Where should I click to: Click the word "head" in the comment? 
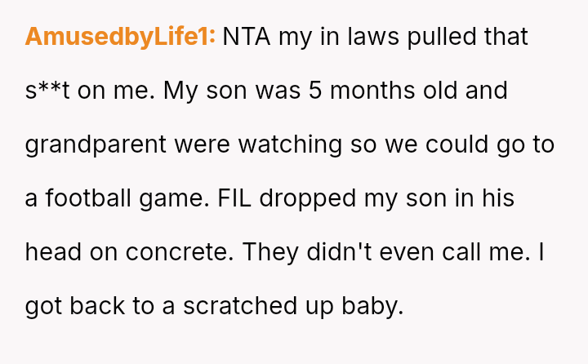click(50, 252)
